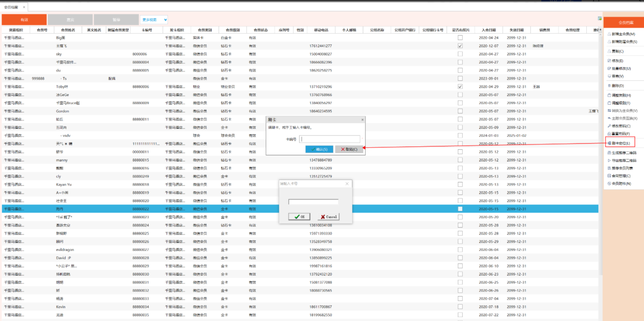Click the 新增主会员(M) icon in sidebar

[609, 34]
